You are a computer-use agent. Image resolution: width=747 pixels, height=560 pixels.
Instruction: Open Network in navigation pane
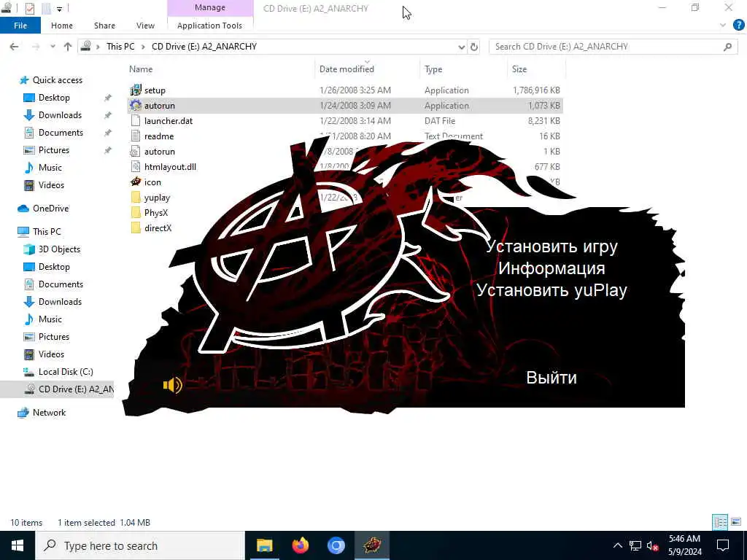[49, 413]
